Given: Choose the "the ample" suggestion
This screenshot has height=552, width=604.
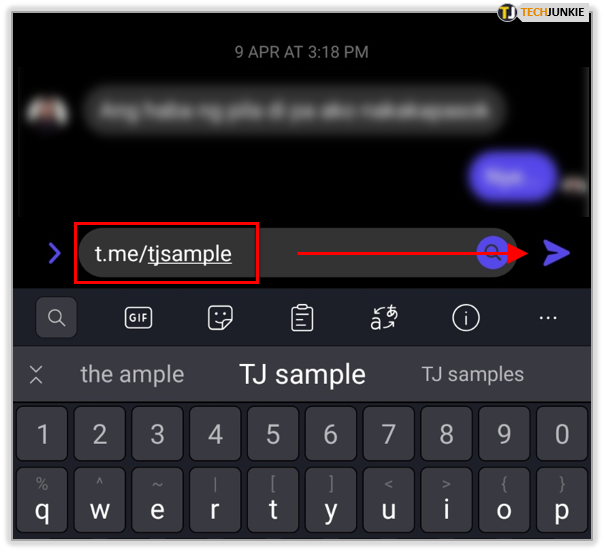Looking at the screenshot, I should 132,374.
